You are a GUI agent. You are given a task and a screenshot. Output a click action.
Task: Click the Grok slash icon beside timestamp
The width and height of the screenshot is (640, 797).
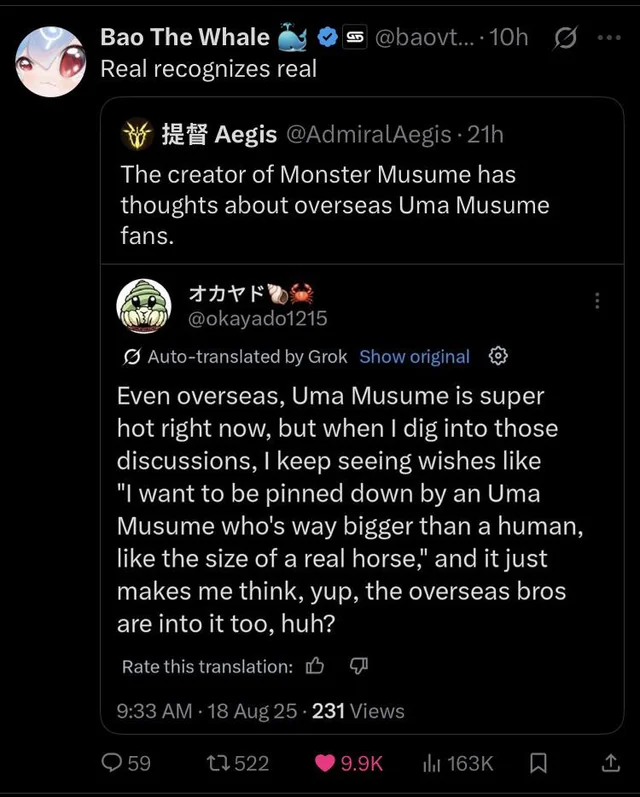pyautogui.click(x=564, y=38)
